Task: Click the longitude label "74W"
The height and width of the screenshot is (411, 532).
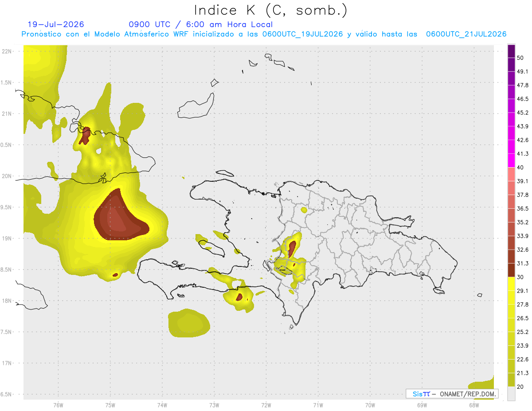Action: point(162,405)
